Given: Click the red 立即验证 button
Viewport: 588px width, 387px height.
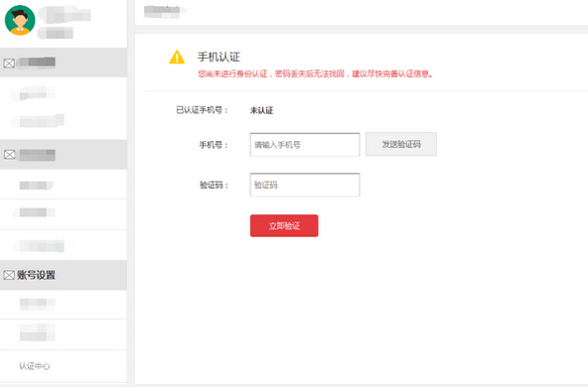Looking at the screenshot, I should (284, 225).
